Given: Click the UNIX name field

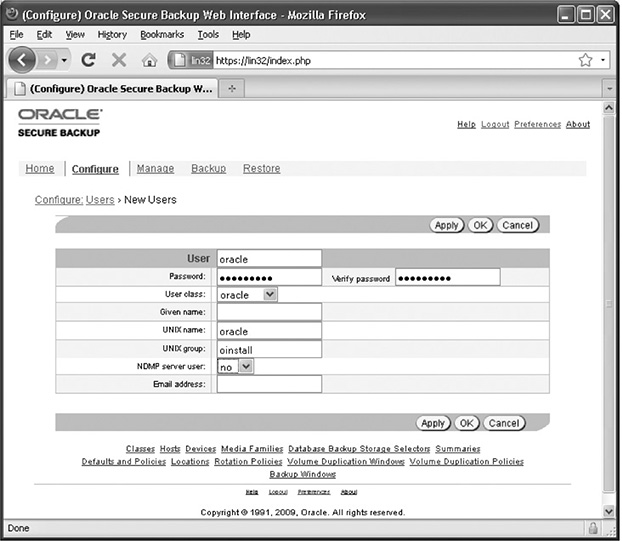Looking at the screenshot, I should [269, 331].
